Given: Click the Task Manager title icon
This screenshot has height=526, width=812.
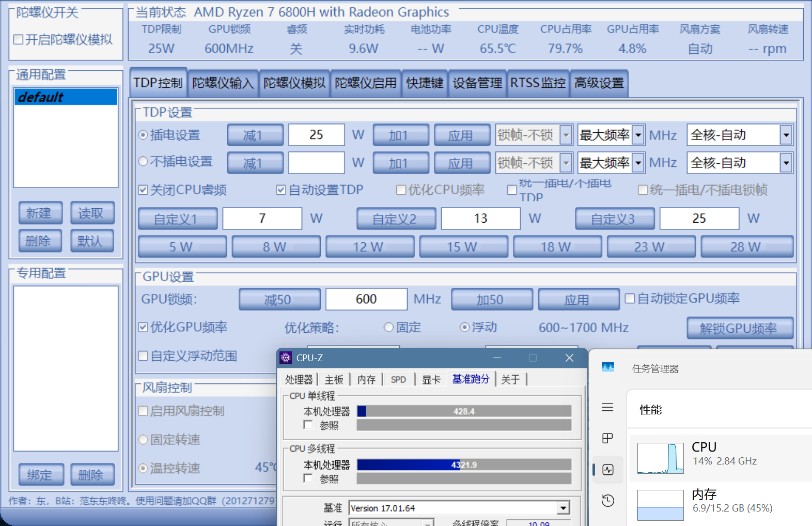Looking at the screenshot, I should click(608, 367).
